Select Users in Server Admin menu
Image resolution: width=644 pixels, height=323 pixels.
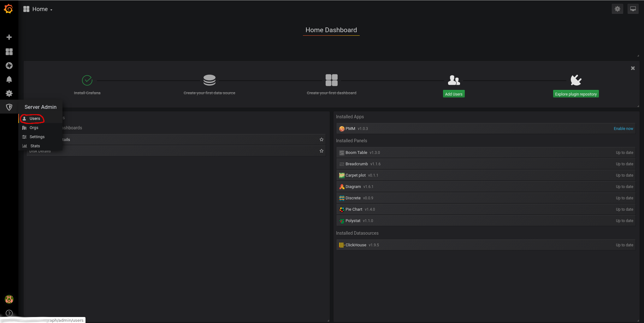[35, 119]
